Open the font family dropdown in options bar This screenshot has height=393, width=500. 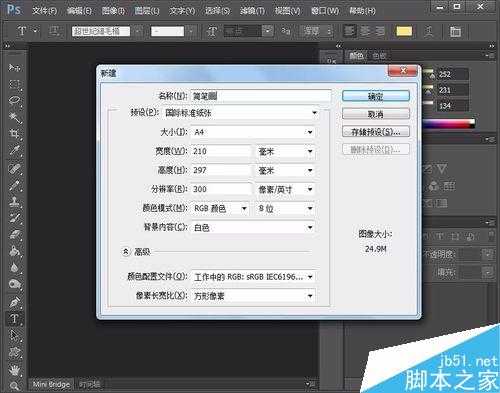137,32
